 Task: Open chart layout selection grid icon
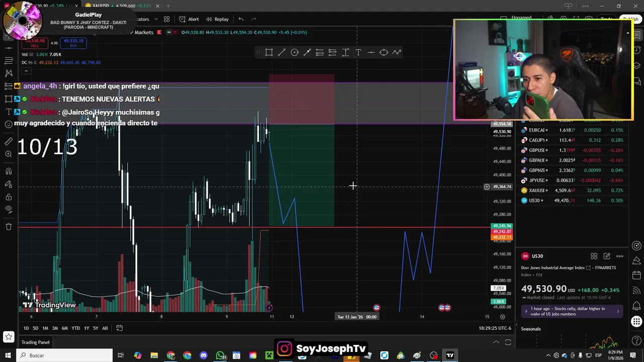[x=167, y=19]
